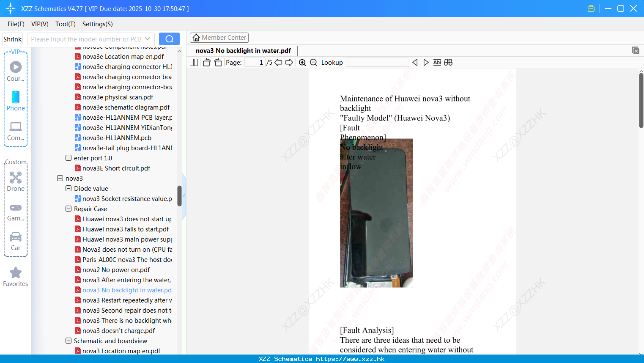Select the nova3 No backlight in water.pdf tab

243,51
